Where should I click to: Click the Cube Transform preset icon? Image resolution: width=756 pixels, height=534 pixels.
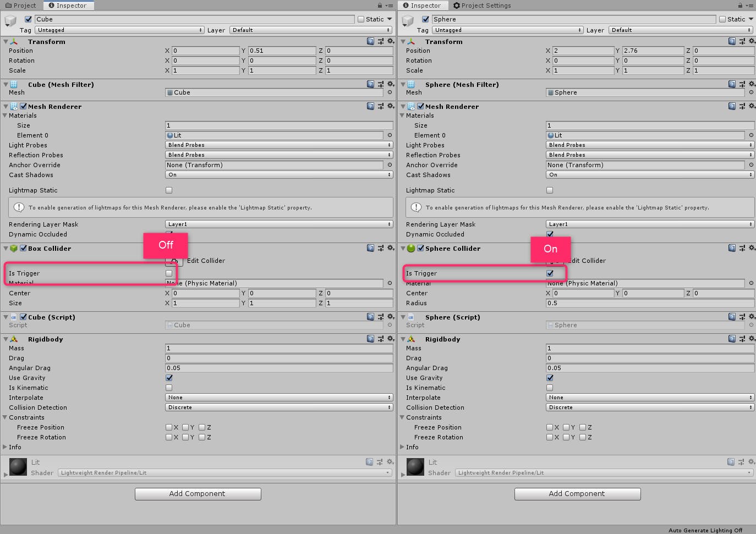point(381,41)
